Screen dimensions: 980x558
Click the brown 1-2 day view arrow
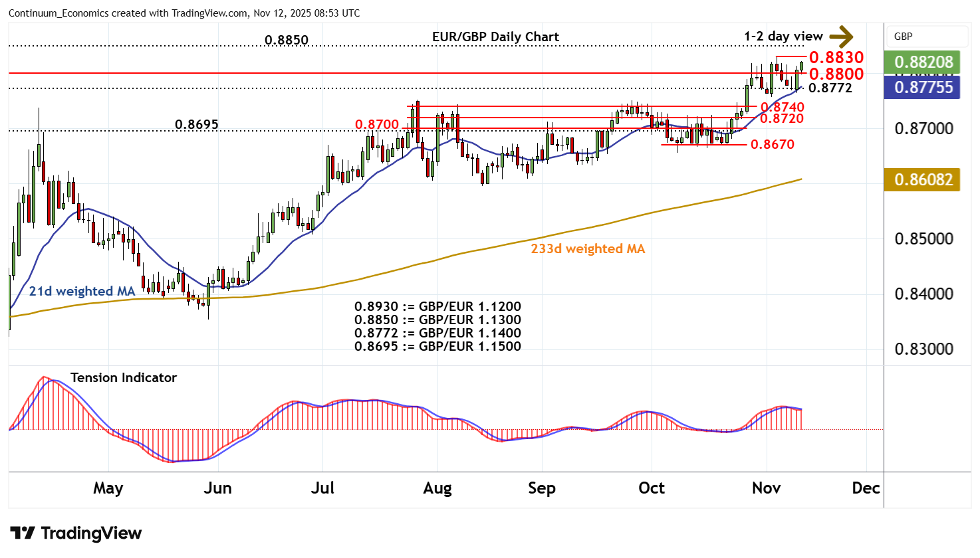click(841, 37)
